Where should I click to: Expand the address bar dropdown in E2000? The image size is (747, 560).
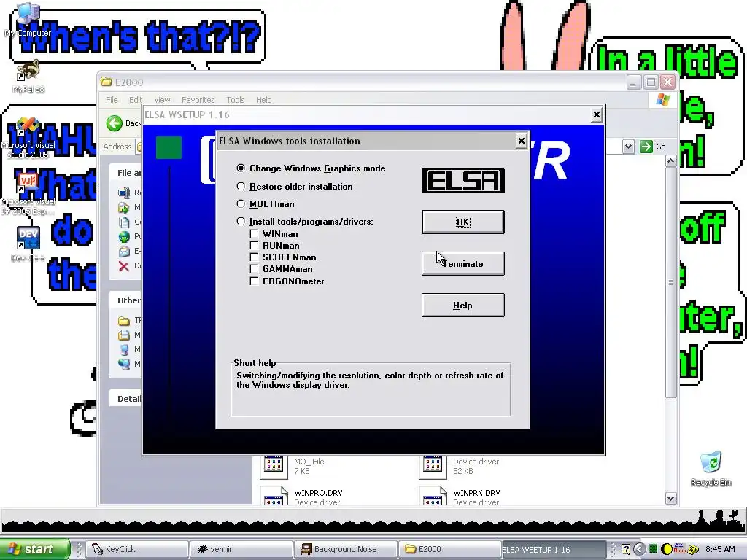pyautogui.click(x=628, y=146)
